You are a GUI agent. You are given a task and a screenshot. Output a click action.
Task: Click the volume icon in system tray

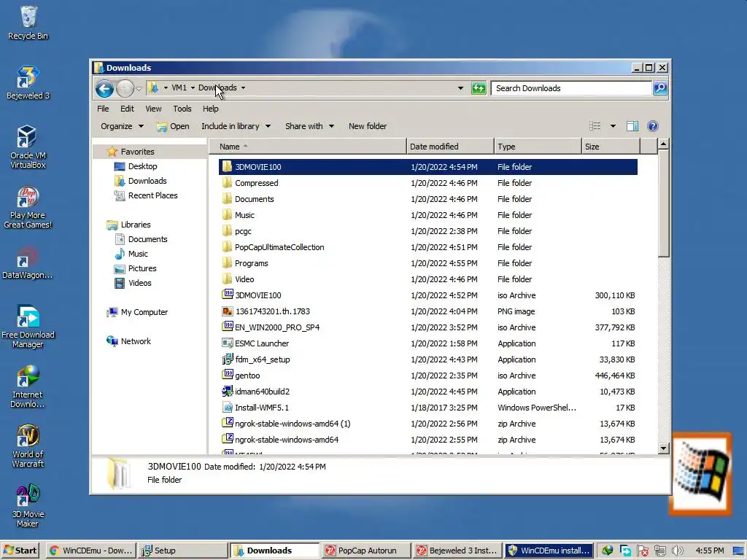pyautogui.click(x=677, y=551)
